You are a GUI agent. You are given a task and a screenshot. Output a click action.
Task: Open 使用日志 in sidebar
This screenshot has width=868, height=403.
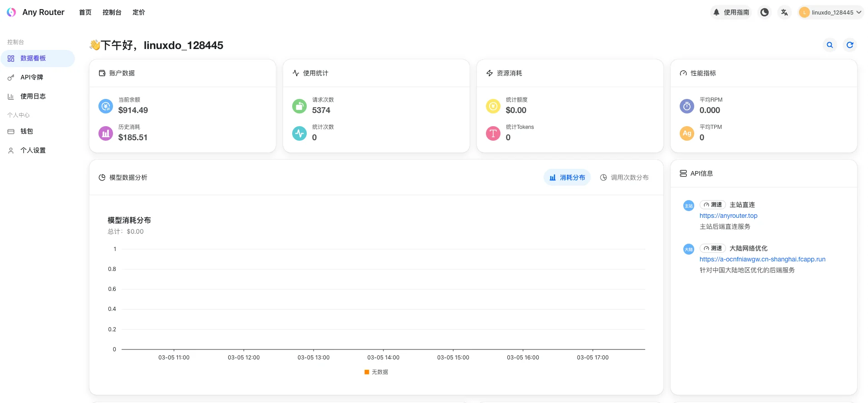(33, 96)
